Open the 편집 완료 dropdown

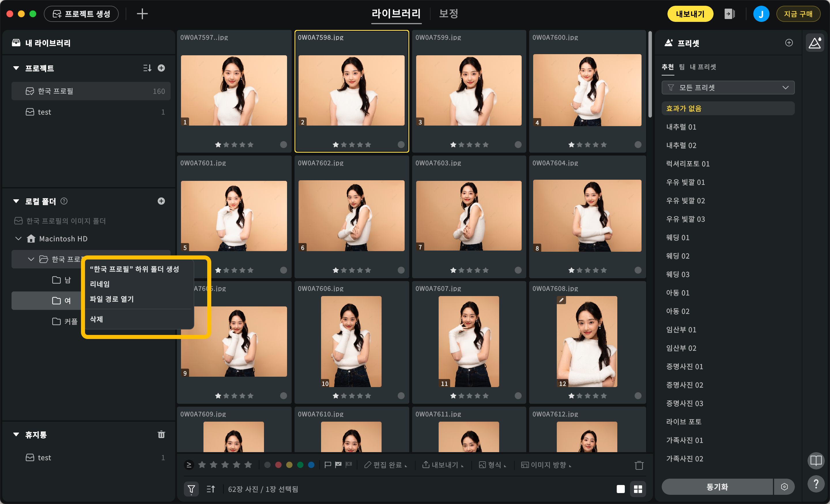[385, 465]
